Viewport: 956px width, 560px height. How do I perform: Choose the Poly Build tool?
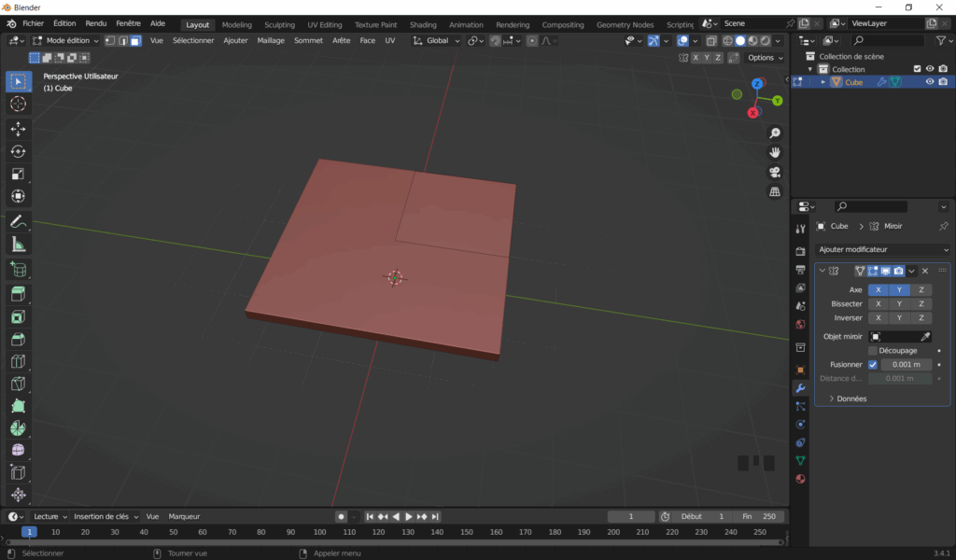point(19,406)
